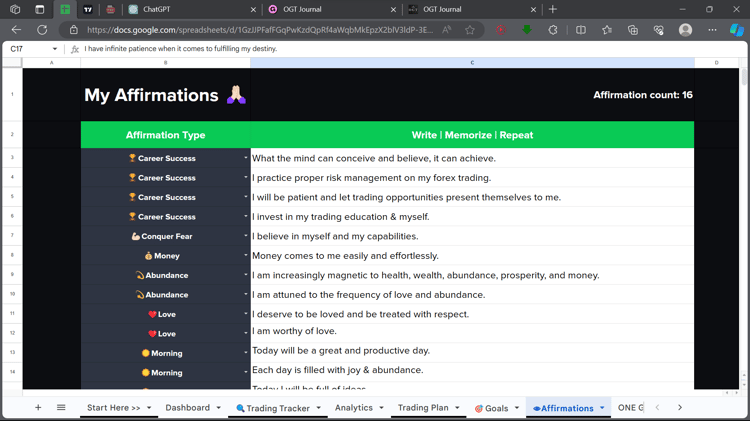This screenshot has height=421, width=750.
Task: Click the browser refresh icon
Action: (42, 30)
